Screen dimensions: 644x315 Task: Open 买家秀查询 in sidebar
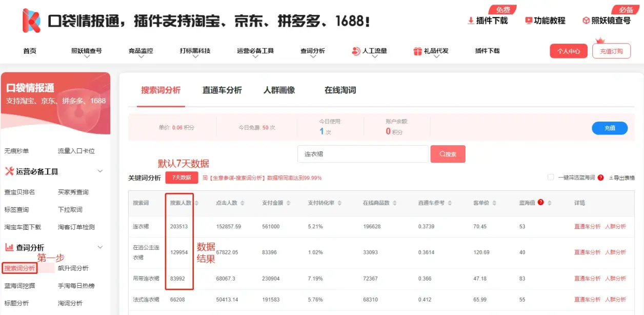coord(73,192)
